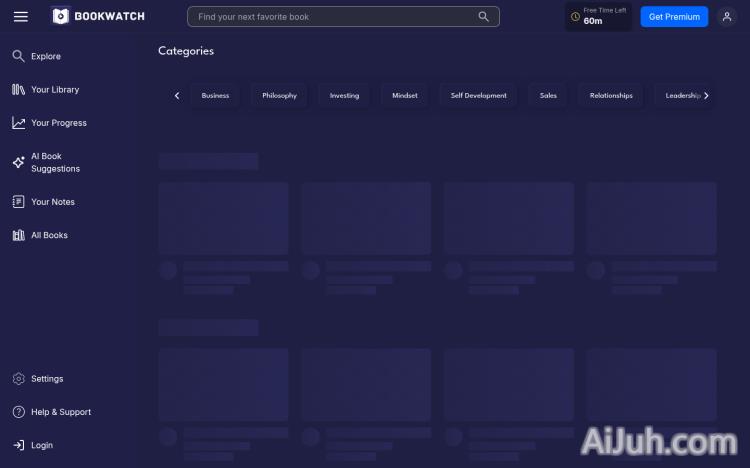750x468 pixels.
Task: Open Settings gear in sidebar
Action: (x=18, y=379)
